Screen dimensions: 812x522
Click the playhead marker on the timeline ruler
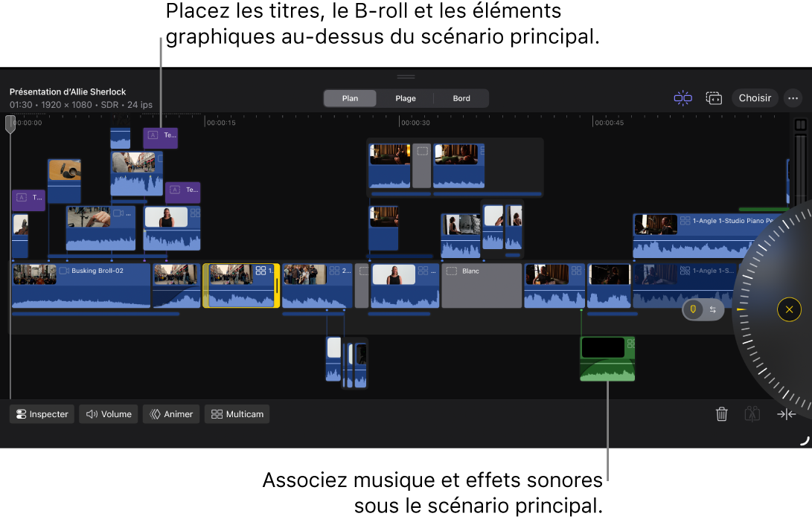click(10, 124)
